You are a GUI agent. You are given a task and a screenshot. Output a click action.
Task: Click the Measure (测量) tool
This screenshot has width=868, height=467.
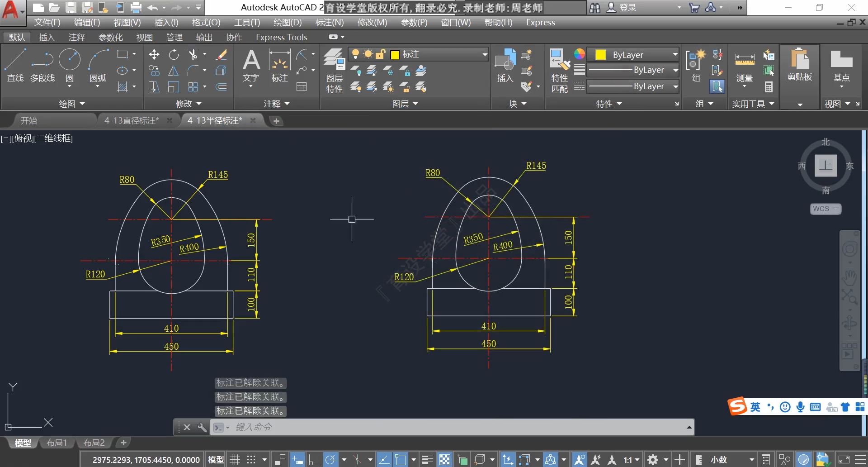click(745, 66)
